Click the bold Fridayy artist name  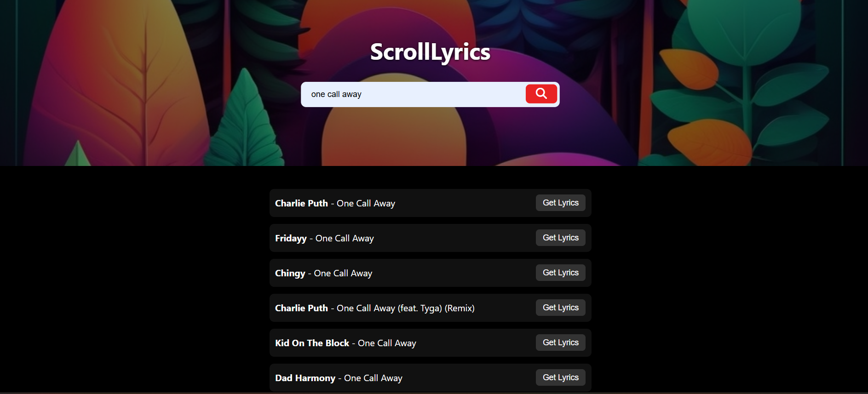point(291,238)
